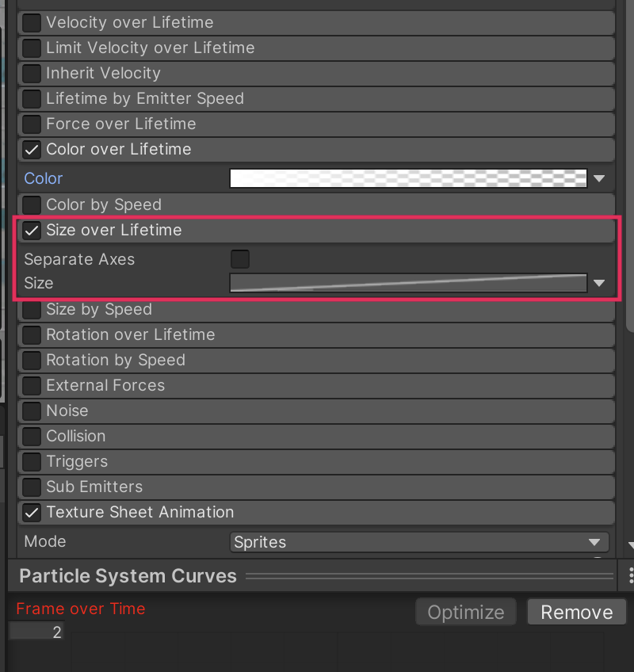The width and height of the screenshot is (634, 672).
Task: Select the Frame over Time curve label
Action: point(81,609)
